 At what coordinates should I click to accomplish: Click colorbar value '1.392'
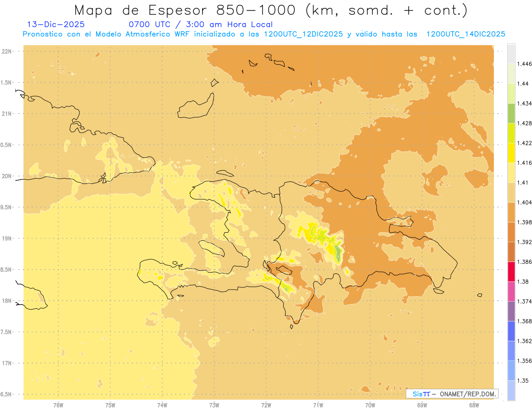click(x=524, y=242)
